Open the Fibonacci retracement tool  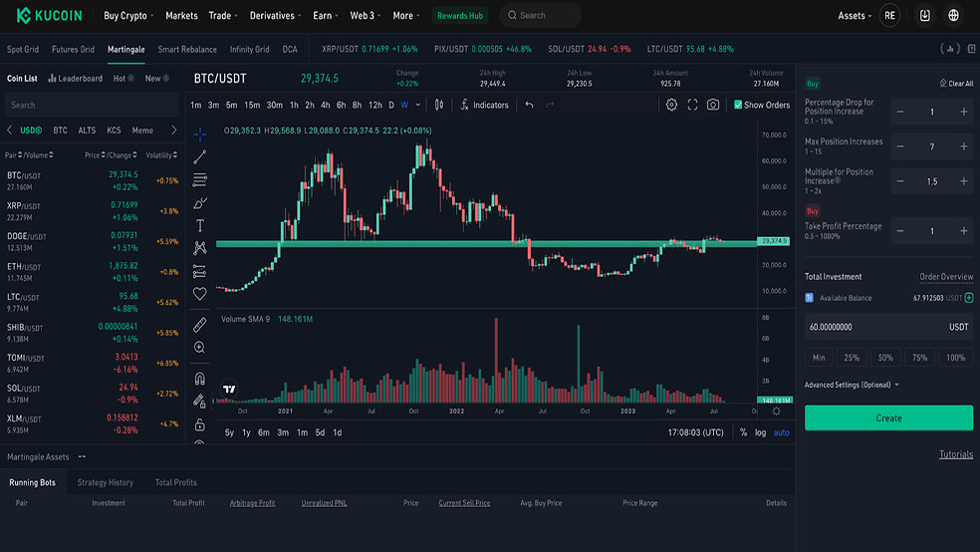(x=199, y=180)
